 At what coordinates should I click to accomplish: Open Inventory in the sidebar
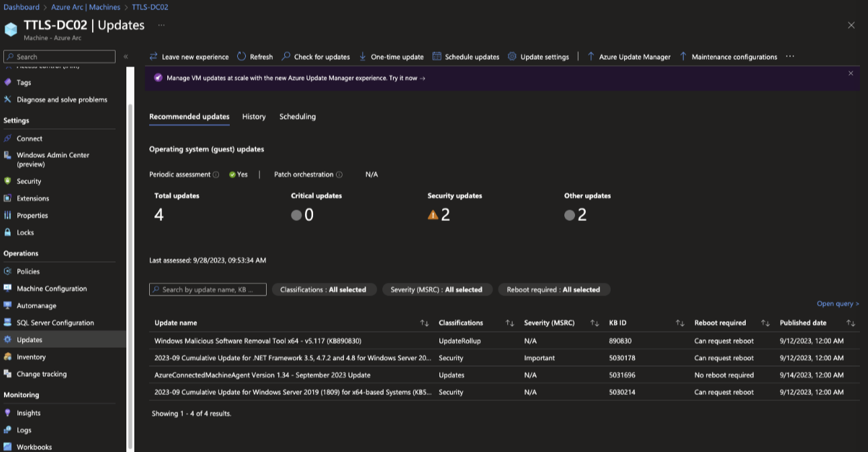tap(31, 357)
